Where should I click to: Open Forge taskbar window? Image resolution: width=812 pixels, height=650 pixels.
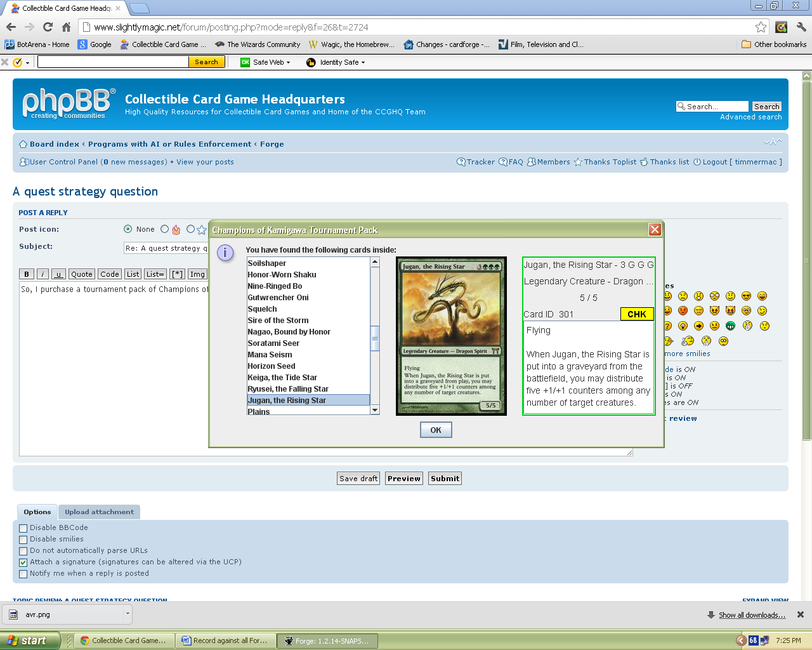tap(329, 640)
